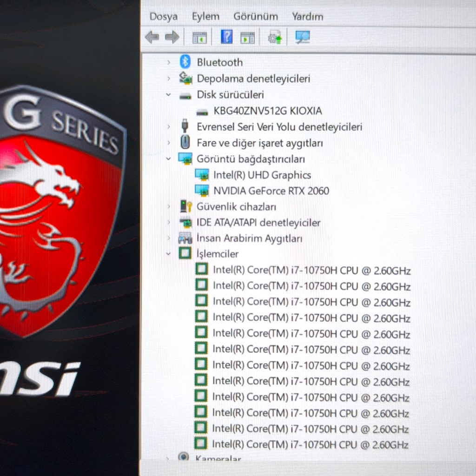Select "Fare ve diğer işaret aygıtları" label
The height and width of the screenshot is (476, 476).
tap(259, 143)
